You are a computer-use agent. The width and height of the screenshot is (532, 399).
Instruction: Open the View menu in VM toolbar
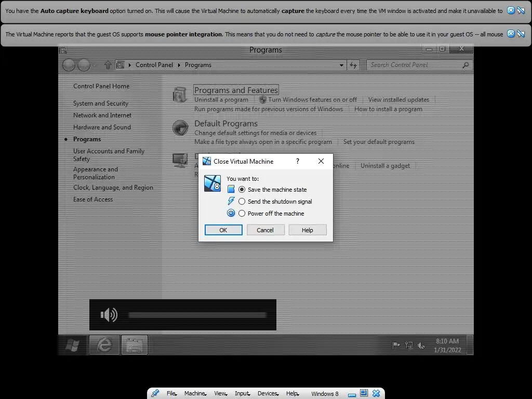point(220,393)
